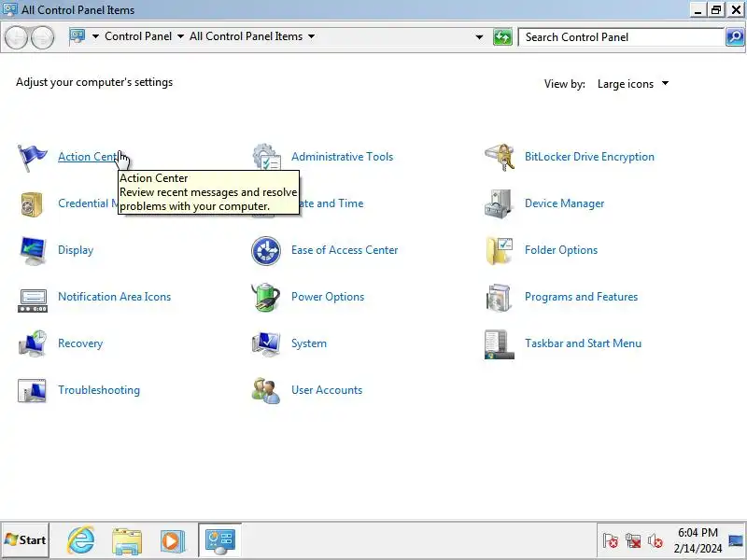Open the Programs and Features icon
This screenshot has height=560, width=747.
point(499,298)
